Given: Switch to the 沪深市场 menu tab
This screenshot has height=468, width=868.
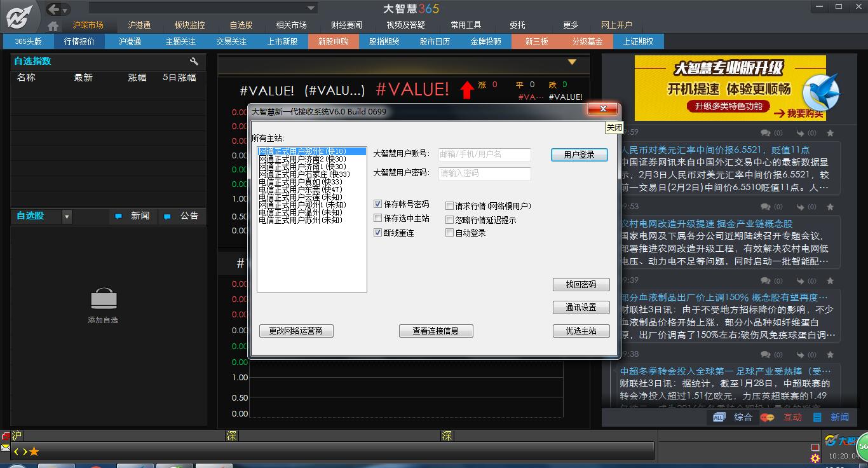Looking at the screenshot, I should (x=88, y=25).
